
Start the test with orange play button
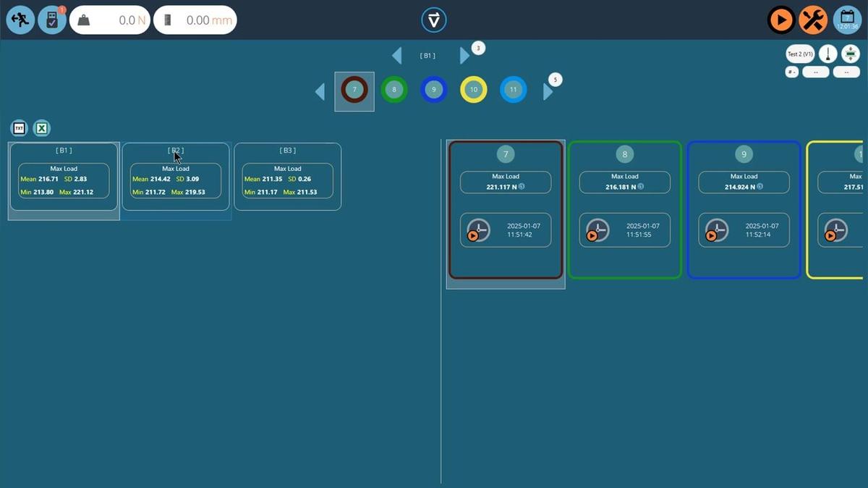click(781, 20)
